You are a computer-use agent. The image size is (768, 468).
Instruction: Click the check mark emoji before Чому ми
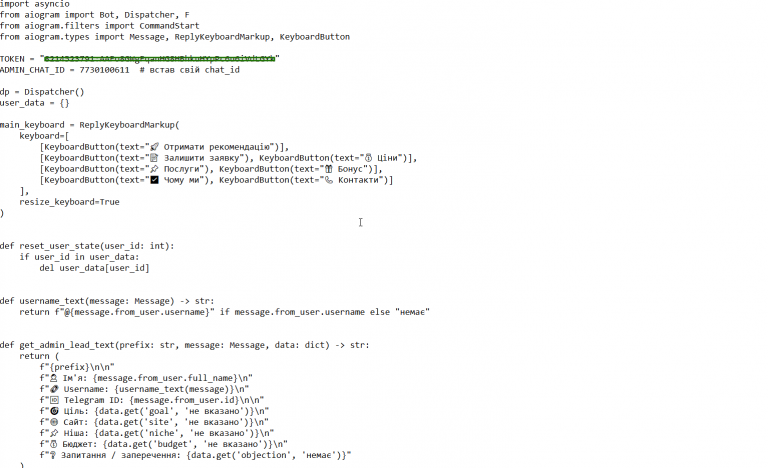click(154, 180)
